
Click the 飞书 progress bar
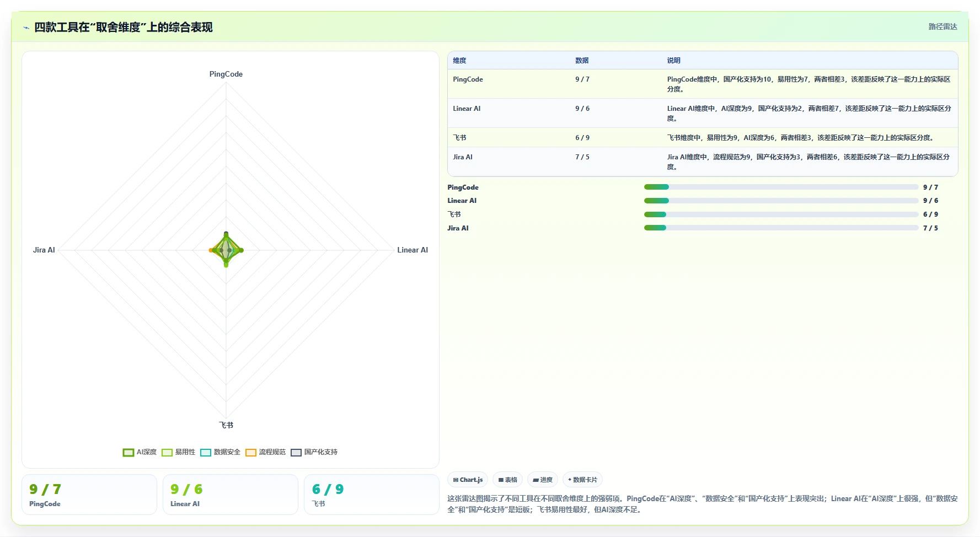(x=781, y=214)
